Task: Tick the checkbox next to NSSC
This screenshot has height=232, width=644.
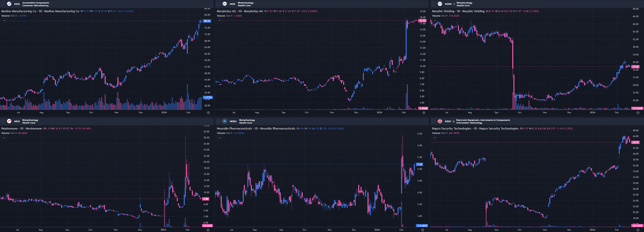Action: (433, 121)
